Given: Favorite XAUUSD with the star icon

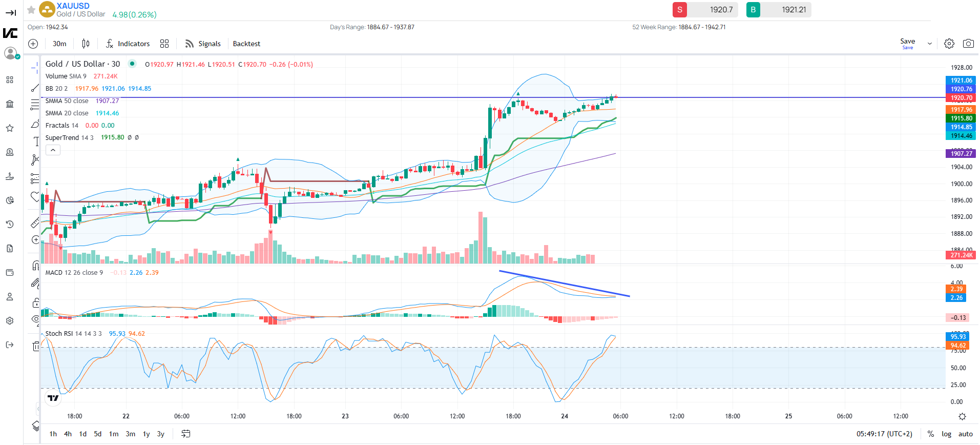Looking at the screenshot, I should click(x=31, y=10).
